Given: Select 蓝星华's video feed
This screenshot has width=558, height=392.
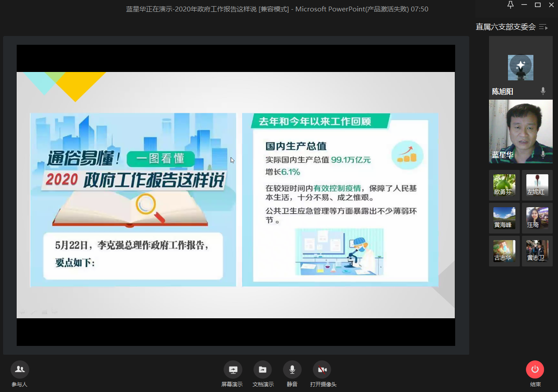Looking at the screenshot, I should point(521,131).
